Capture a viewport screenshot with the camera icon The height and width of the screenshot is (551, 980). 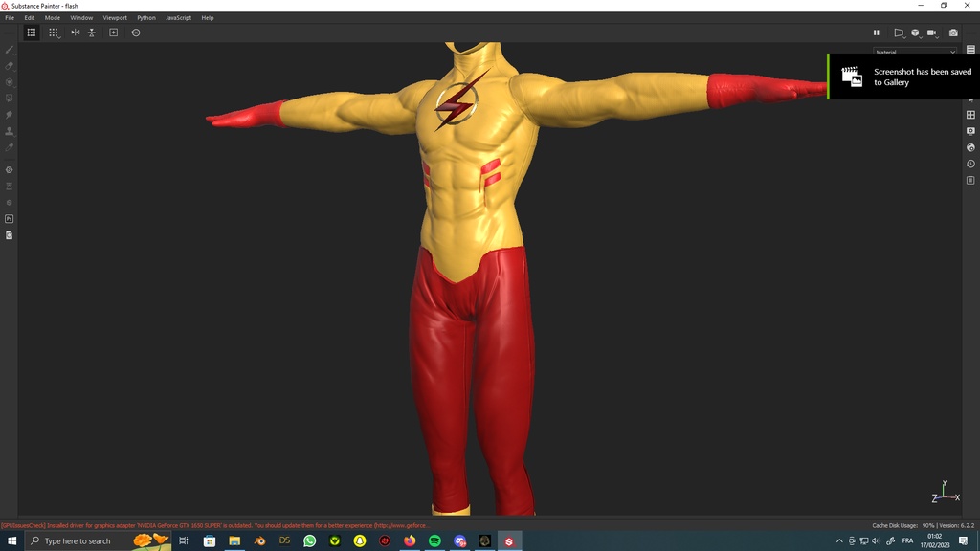(952, 33)
